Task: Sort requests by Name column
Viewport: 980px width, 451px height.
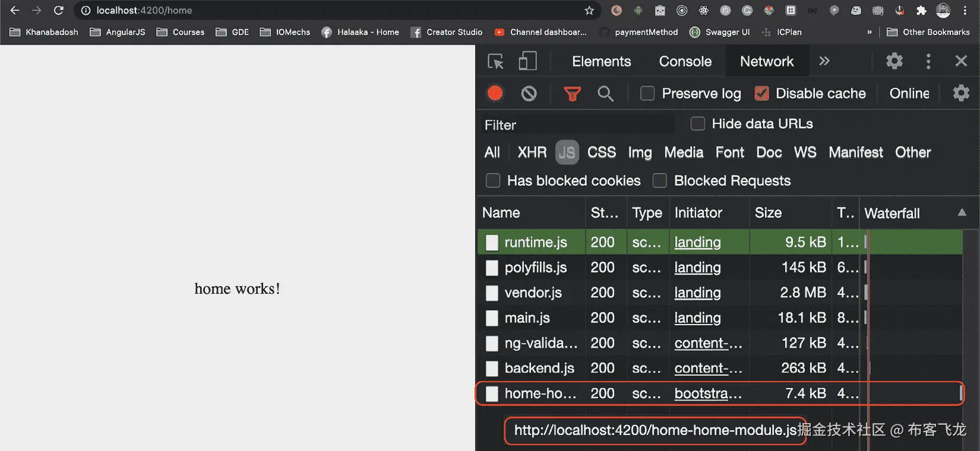Action: point(532,213)
